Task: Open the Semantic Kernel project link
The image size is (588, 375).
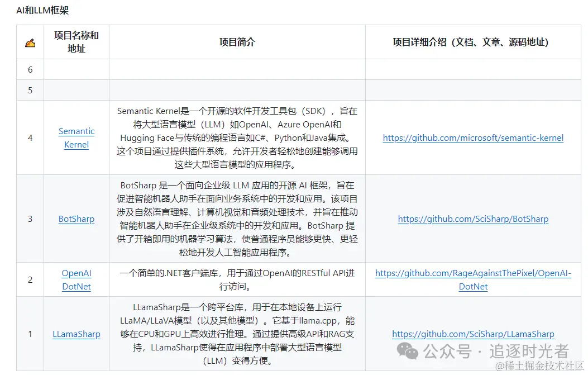Action: 77,138
